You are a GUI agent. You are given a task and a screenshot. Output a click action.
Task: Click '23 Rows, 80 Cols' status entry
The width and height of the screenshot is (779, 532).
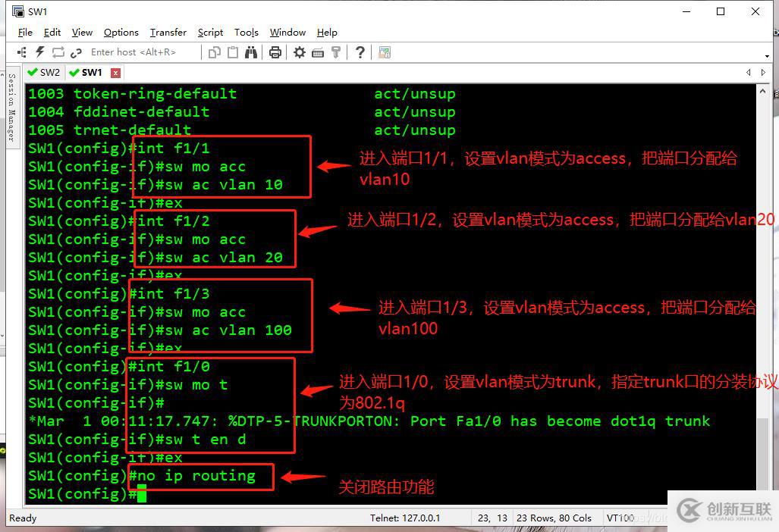(554, 518)
